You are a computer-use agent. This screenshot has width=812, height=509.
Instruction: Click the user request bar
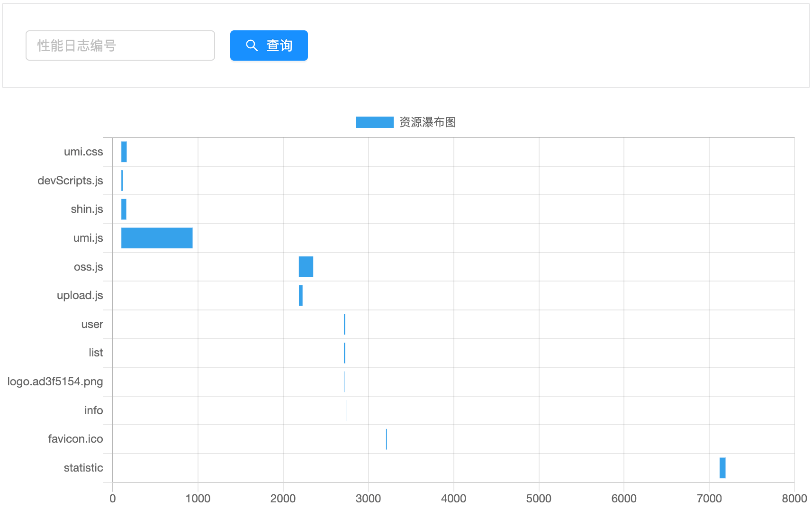[x=344, y=324]
